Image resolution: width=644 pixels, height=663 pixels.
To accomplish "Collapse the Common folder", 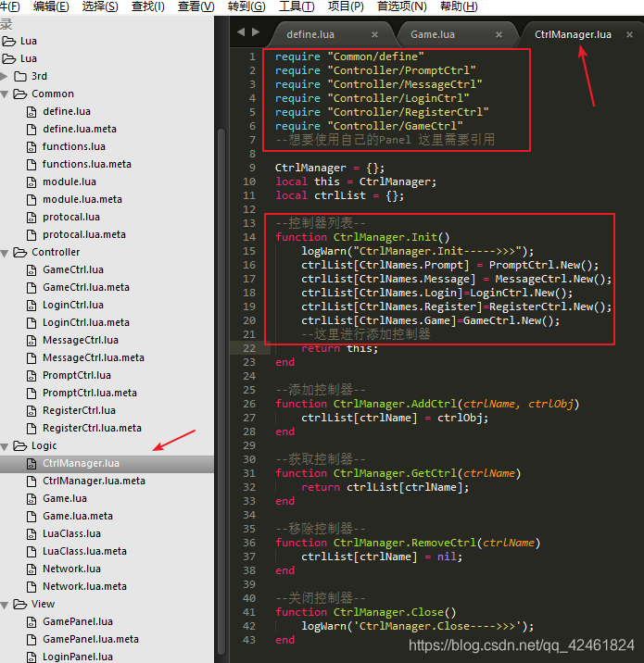I will 5,94.
